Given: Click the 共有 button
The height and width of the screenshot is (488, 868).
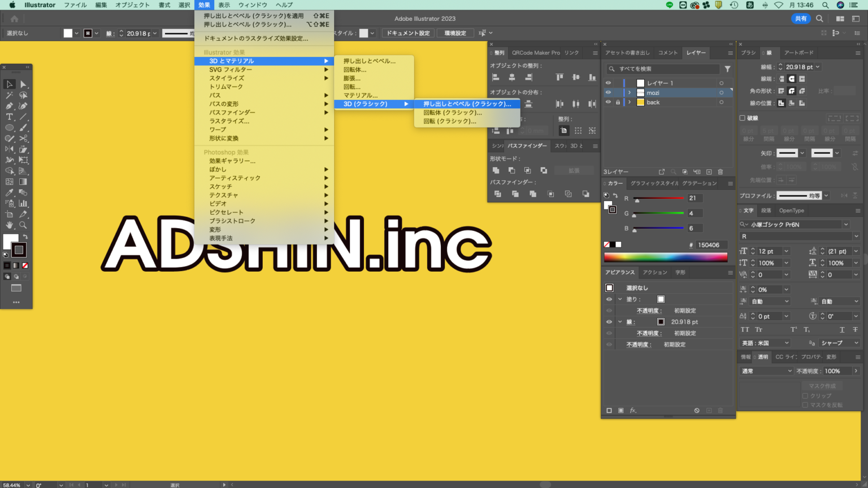Looking at the screenshot, I should (x=801, y=18).
